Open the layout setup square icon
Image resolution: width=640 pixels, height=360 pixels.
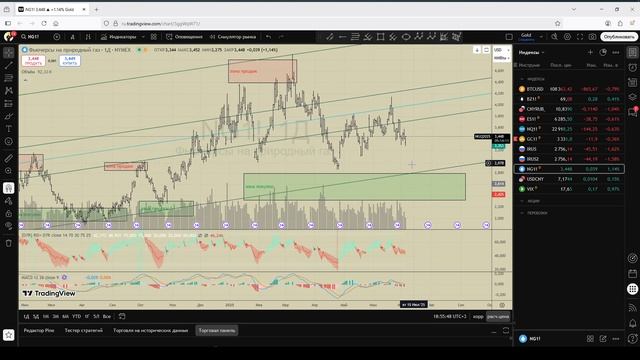509,37
